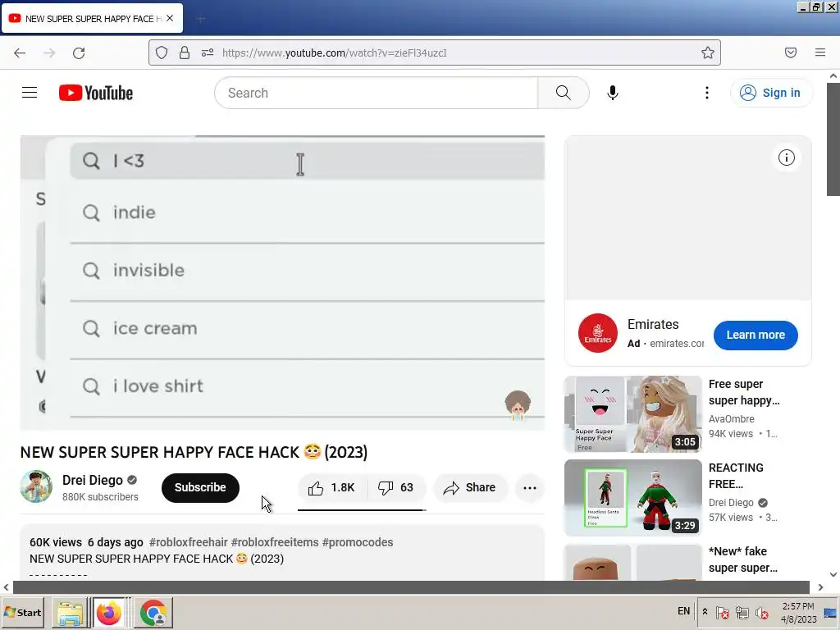The height and width of the screenshot is (630, 840).
Task: Start voice search with the microphone icon
Action: pyautogui.click(x=612, y=93)
